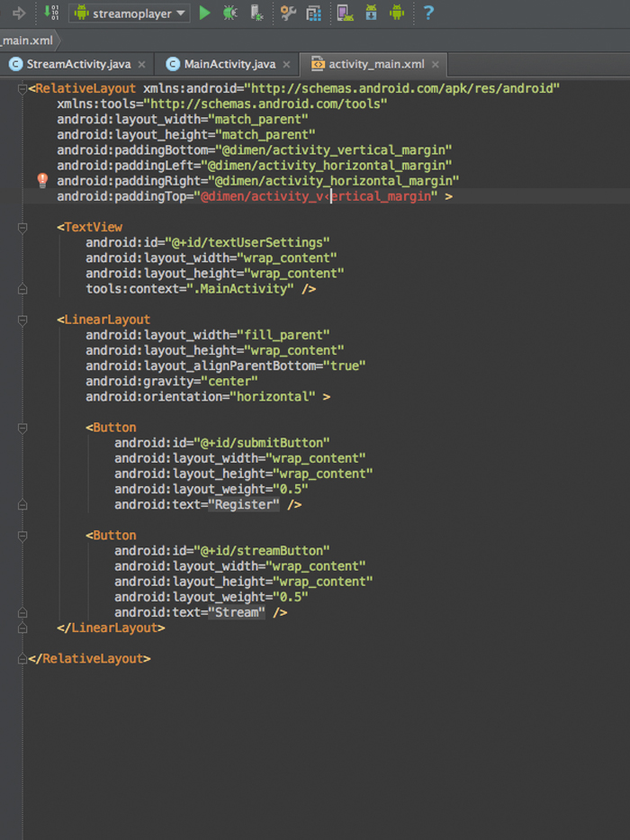The image size is (630, 840).
Task: Click the Android Device Monitor icon
Action: click(x=396, y=13)
